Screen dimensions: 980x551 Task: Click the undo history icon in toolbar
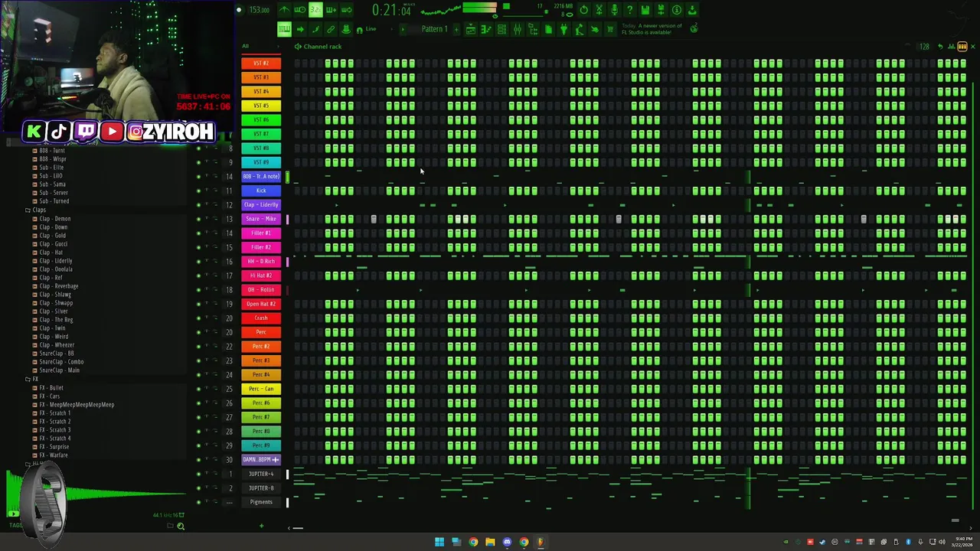click(583, 10)
